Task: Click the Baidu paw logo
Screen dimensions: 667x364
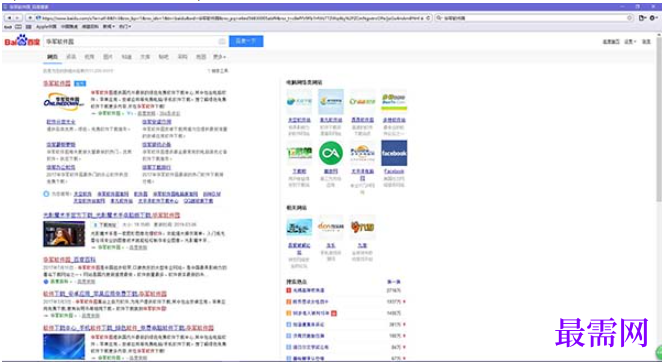Action: pos(22,41)
